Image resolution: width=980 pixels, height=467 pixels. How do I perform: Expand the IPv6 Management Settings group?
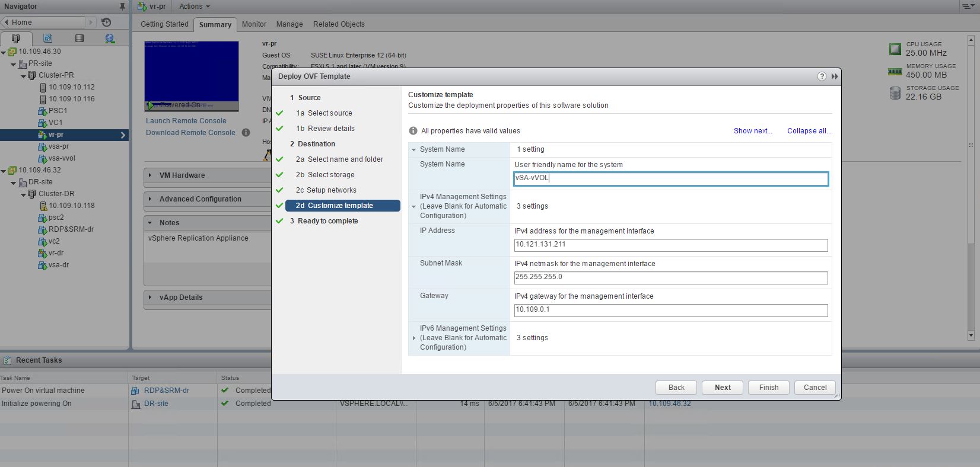413,338
